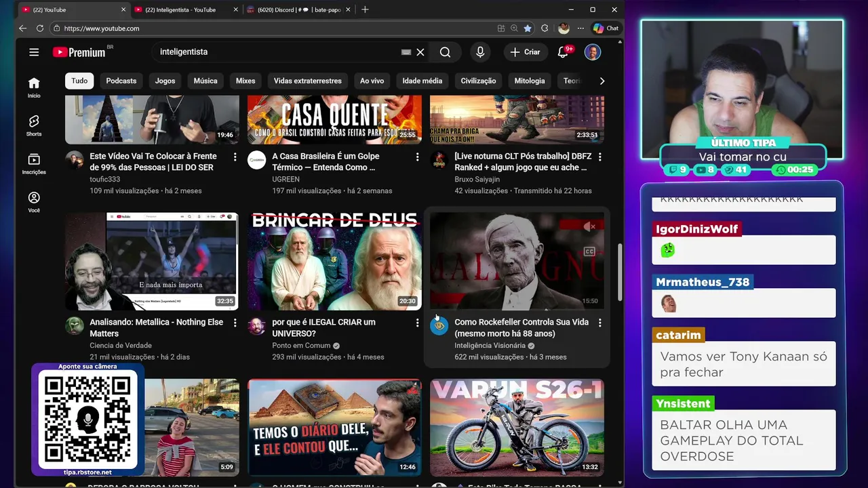Open the UGREEN channel name

[285, 180]
